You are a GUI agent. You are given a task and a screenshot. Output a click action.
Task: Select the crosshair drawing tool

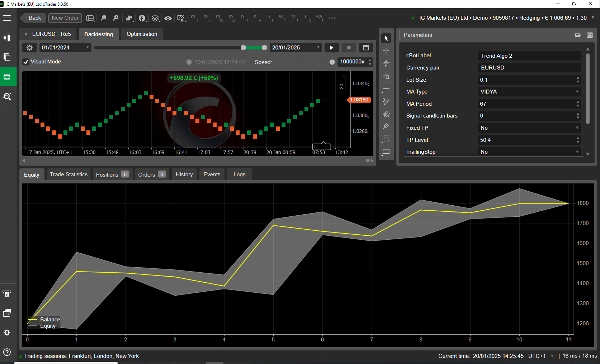[386, 51]
